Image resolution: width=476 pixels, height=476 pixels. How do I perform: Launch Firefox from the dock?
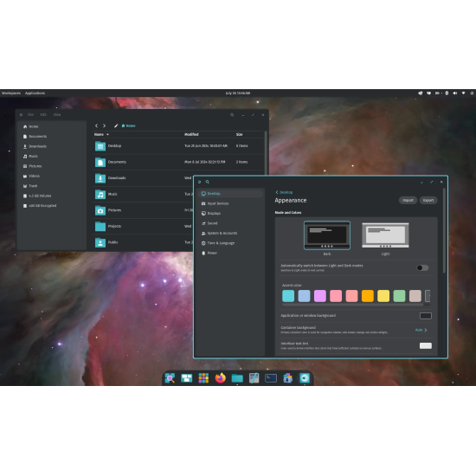[x=221, y=378]
